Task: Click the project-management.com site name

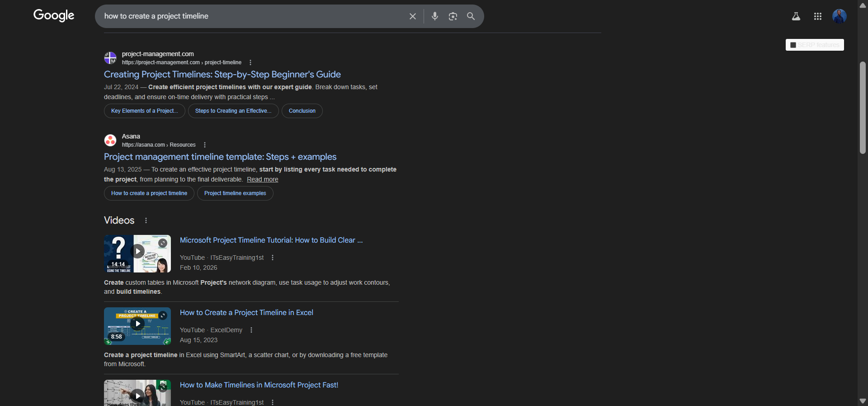Action: tap(158, 54)
